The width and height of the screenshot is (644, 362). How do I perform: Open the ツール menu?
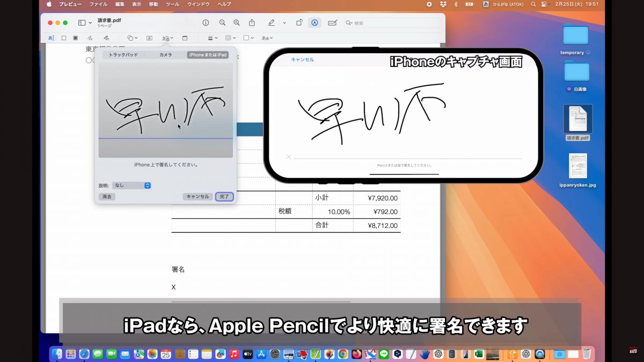coord(173,4)
